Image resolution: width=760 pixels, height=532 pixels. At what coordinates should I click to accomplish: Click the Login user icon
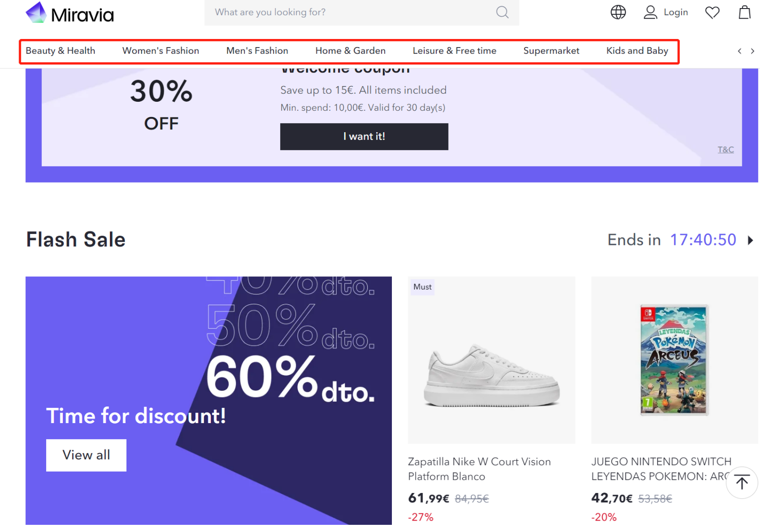(x=650, y=12)
